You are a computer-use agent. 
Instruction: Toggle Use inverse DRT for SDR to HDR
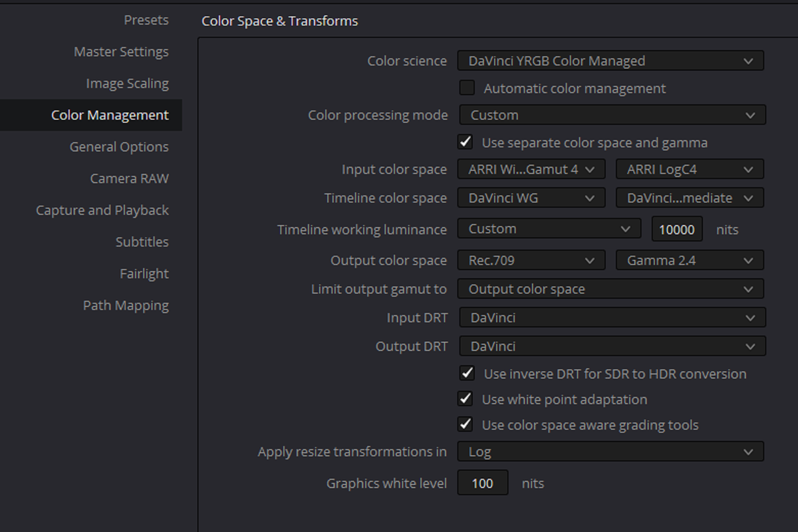click(467, 373)
